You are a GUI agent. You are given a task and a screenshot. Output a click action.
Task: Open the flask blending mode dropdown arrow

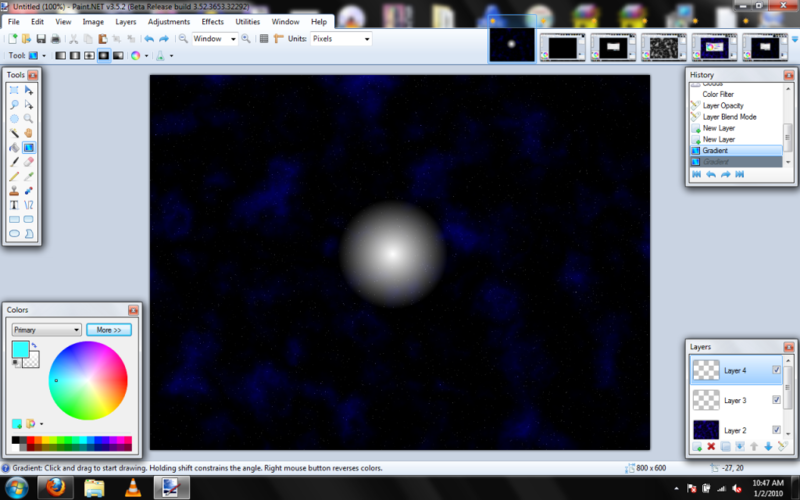pos(171,56)
